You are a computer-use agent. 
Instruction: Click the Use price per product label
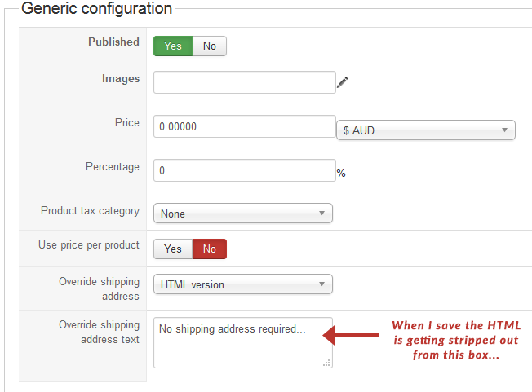click(x=89, y=245)
